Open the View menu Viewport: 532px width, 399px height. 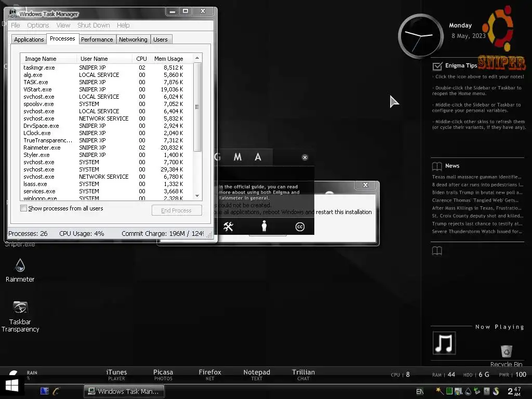click(x=63, y=25)
